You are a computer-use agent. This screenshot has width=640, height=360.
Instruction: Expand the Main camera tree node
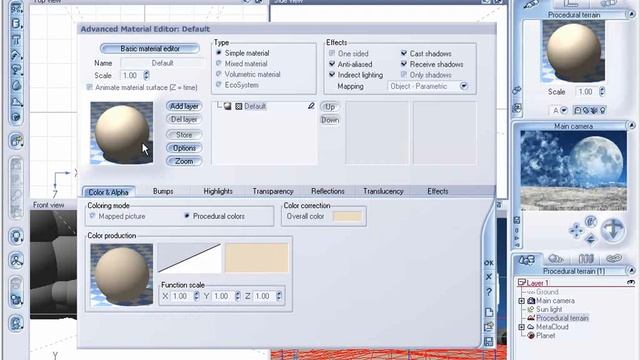click(522, 301)
